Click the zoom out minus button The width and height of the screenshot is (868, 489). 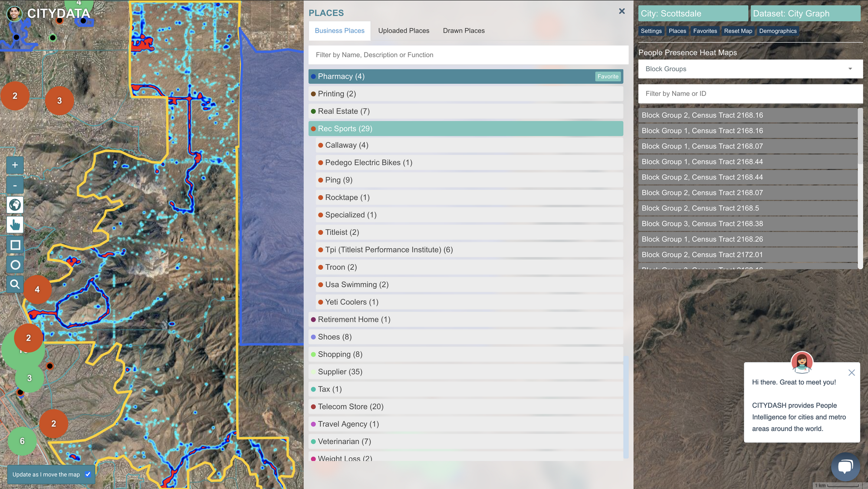tap(15, 185)
